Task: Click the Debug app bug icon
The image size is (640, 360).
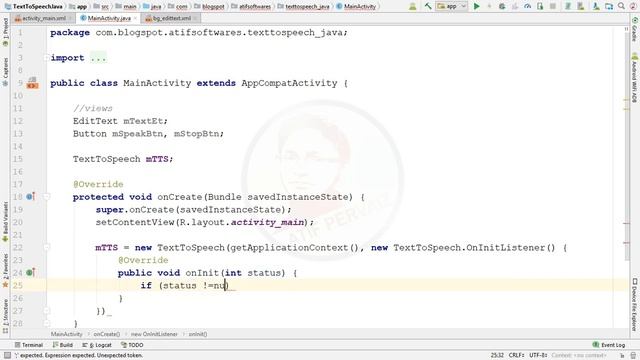Action: coord(502,6)
